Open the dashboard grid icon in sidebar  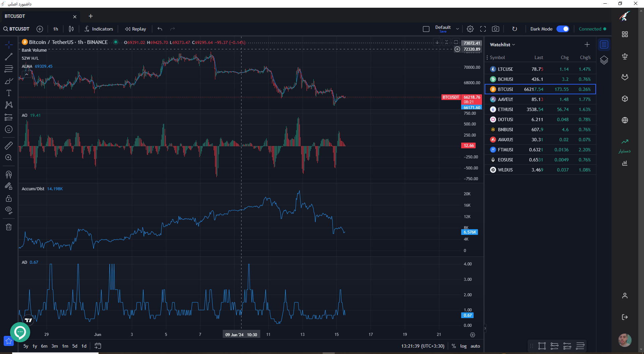625,34
